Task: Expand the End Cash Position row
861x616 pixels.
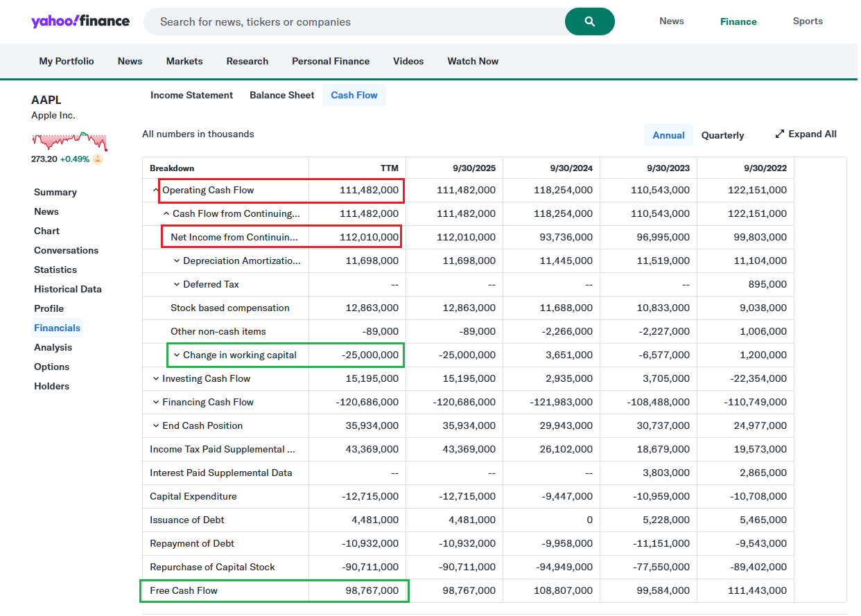Action: (156, 426)
